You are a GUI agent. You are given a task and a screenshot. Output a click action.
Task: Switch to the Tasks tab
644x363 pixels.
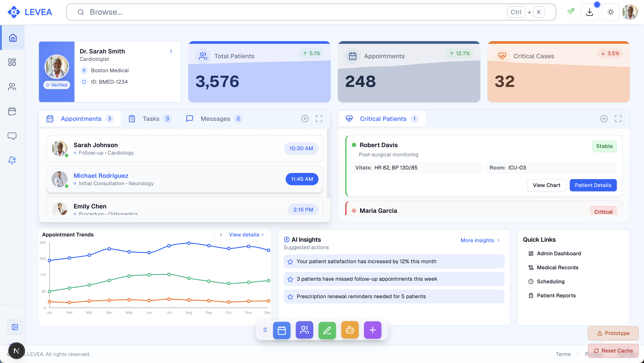click(151, 119)
